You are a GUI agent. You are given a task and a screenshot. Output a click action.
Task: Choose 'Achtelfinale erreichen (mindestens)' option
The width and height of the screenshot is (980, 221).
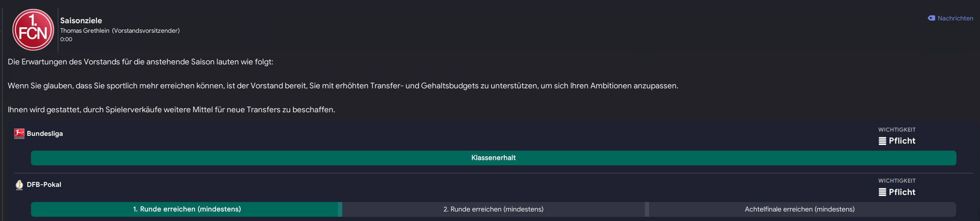(x=800, y=209)
